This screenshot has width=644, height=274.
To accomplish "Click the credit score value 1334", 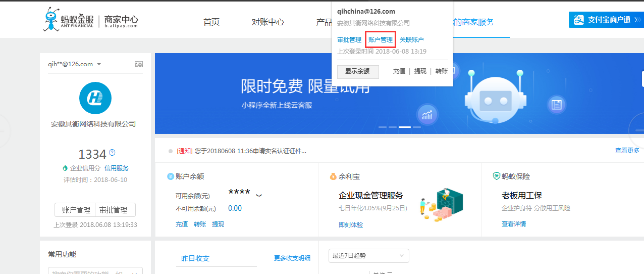I will (x=92, y=154).
